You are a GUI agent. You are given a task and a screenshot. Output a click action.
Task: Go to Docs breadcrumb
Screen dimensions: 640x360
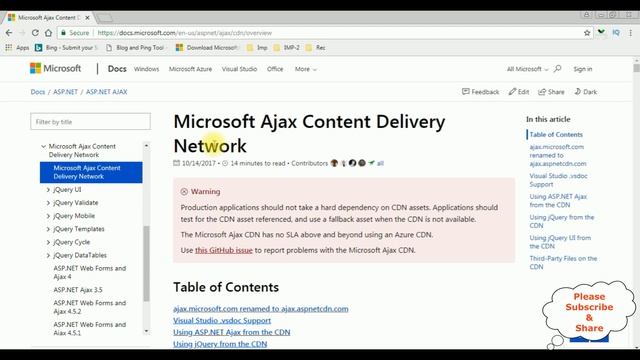[38, 92]
